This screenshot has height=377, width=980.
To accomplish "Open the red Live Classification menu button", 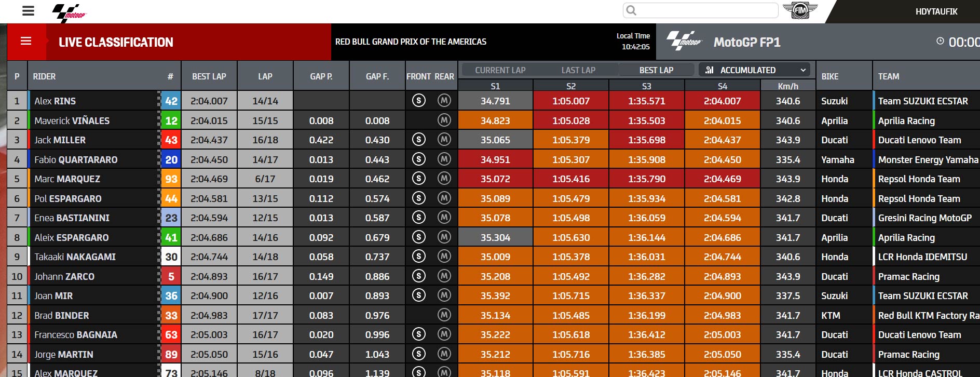I will (x=26, y=42).
